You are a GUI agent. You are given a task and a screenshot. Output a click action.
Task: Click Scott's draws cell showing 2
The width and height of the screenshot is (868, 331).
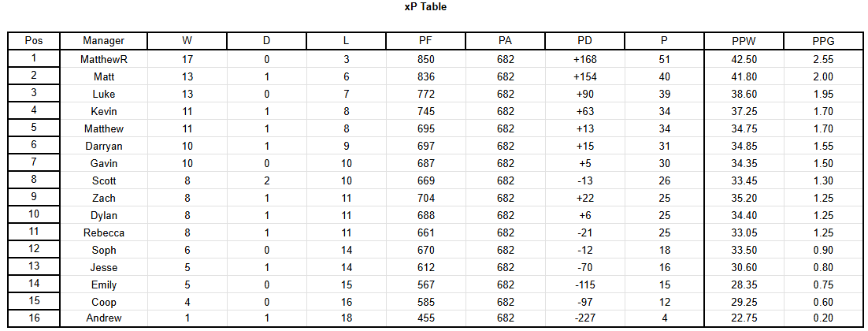pos(267,180)
